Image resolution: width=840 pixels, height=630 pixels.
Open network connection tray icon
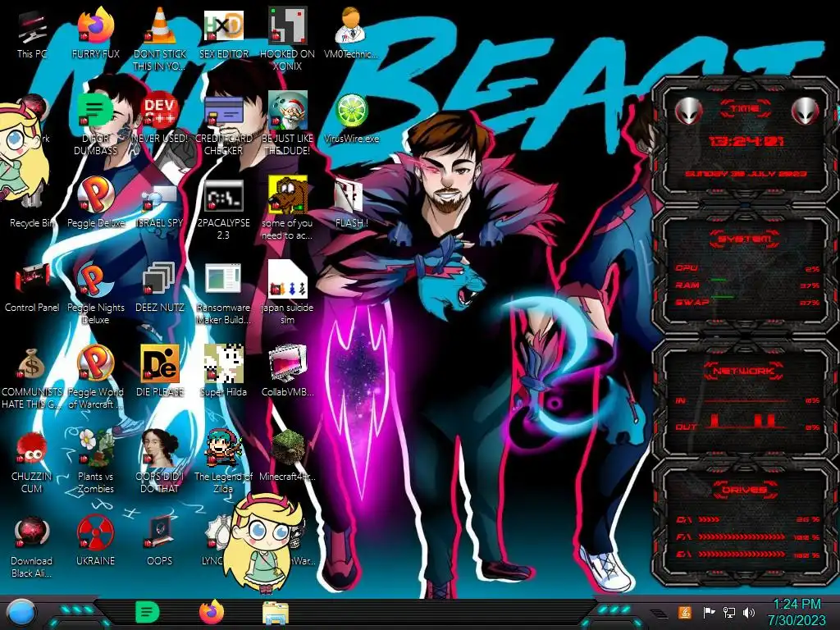coord(729,612)
